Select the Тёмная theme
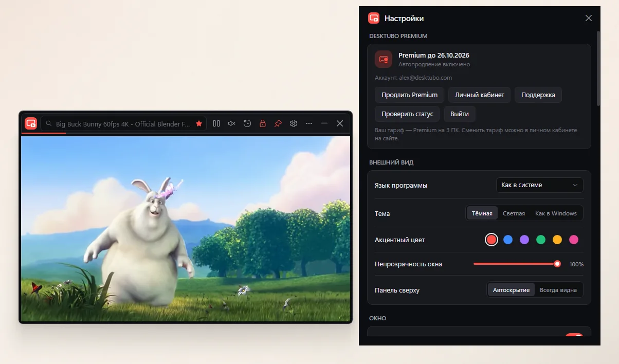 pos(482,213)
